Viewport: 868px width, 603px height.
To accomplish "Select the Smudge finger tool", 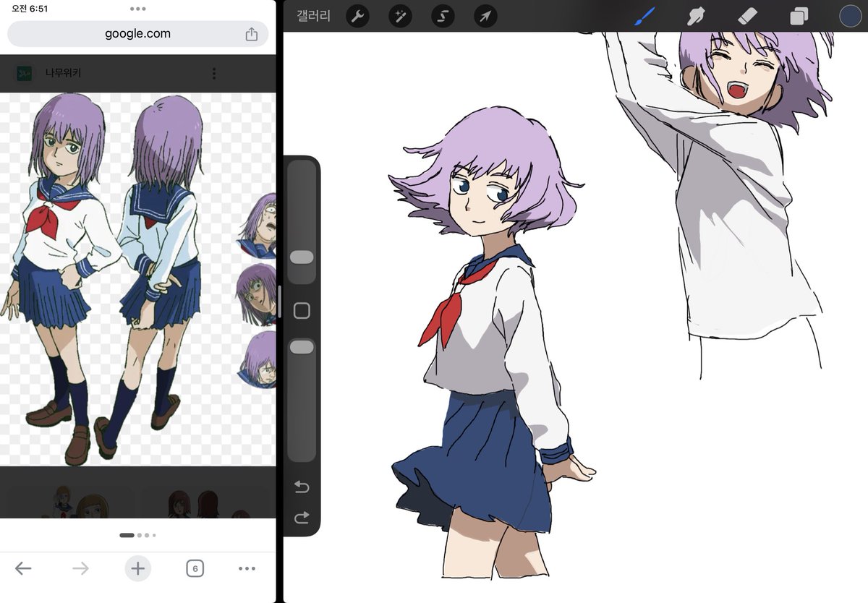I will tap(696, 16).
